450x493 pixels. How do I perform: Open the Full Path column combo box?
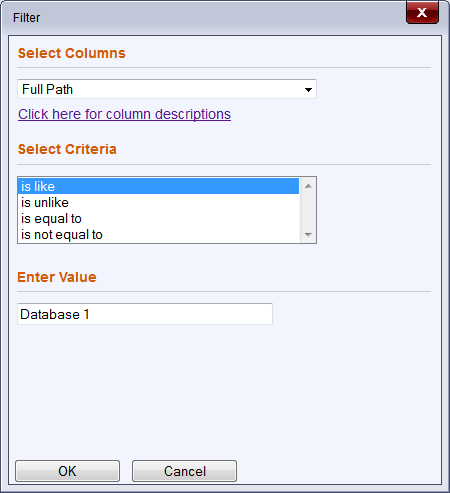167,89
